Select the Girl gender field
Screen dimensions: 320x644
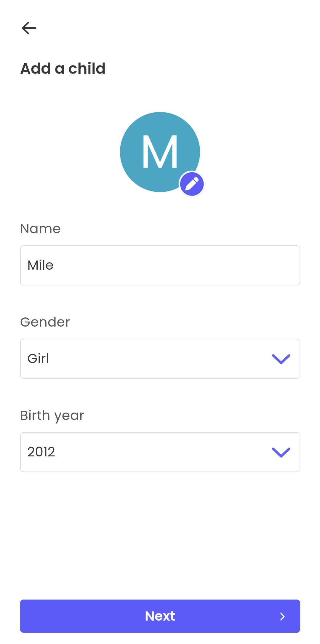click(x=160, y=359)
